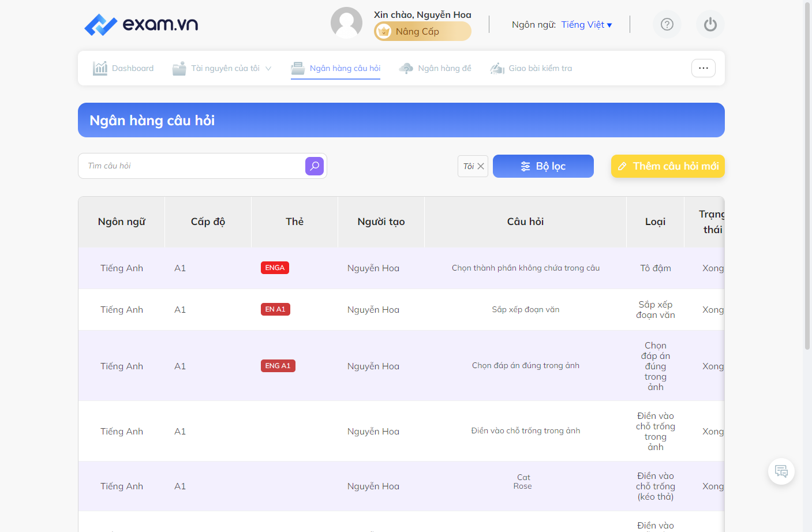Click the Bộ lọc filter button
The width and height of the screenshot is (812, 532).
click(x=543, y=166)
